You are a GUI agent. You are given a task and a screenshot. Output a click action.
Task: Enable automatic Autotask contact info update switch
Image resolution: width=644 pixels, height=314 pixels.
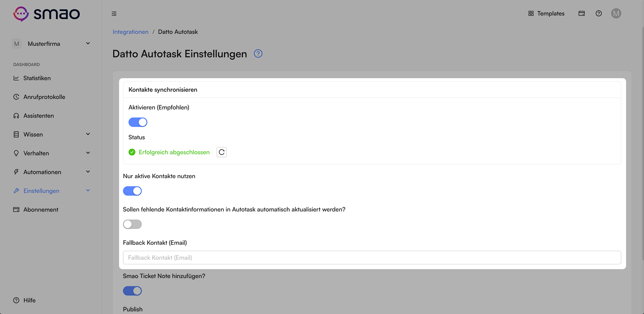tap(132, 224)
